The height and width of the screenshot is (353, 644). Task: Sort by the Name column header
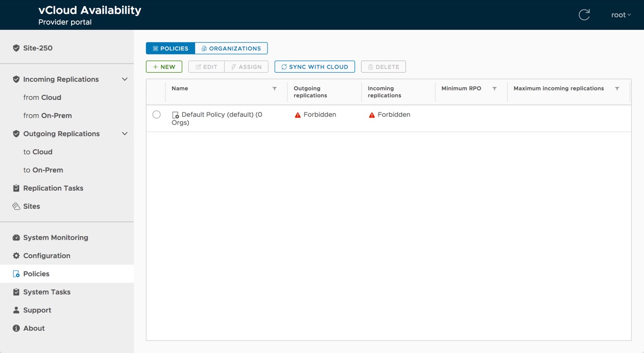[180, 88]
